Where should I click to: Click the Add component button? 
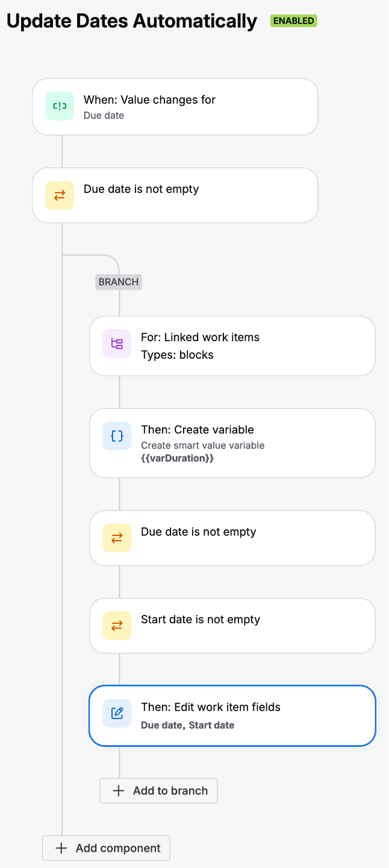click(105, 848)
